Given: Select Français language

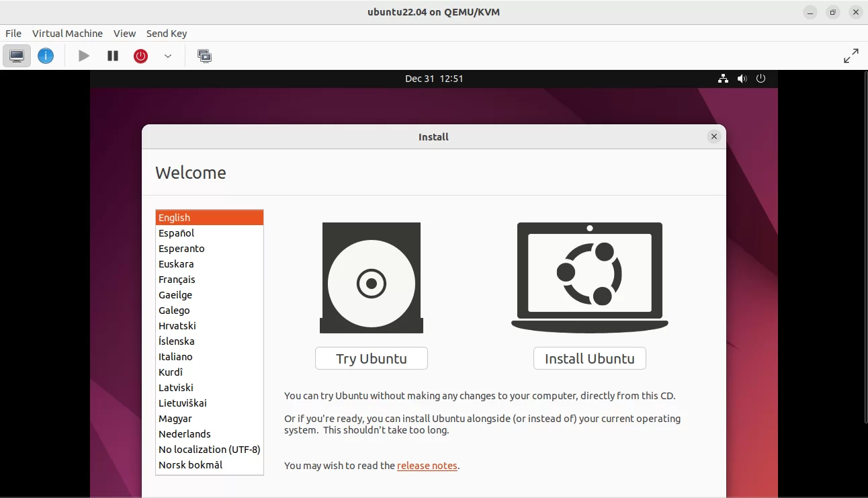Looking at the screenshot, I should (210, 280).
